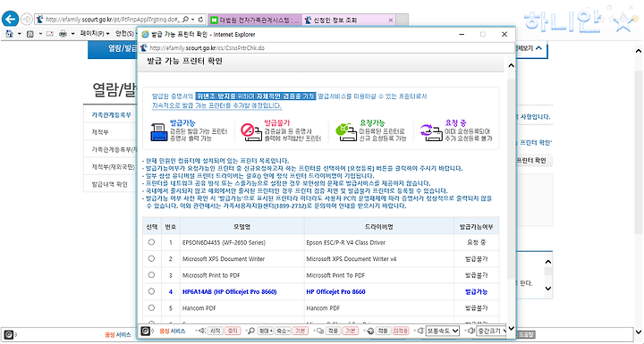This screenshot has height=344, width=644.
Task: Click the printer icon in the IE command bar
Action: tap(63, 34)
